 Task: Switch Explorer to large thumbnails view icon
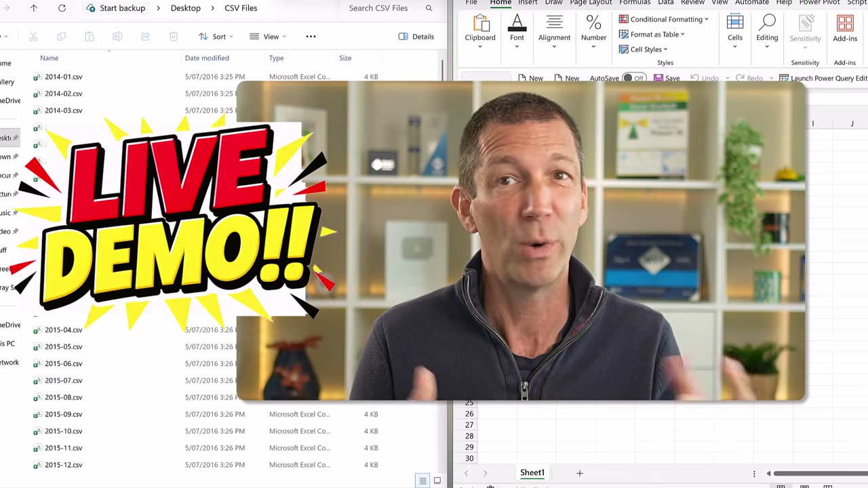[437, 481]
